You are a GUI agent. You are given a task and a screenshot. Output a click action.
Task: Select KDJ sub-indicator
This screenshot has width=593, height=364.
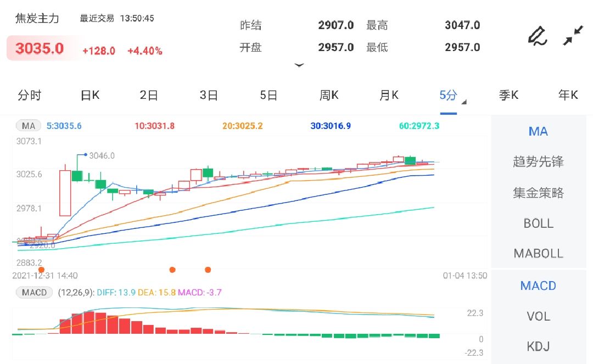coord(539,346)
